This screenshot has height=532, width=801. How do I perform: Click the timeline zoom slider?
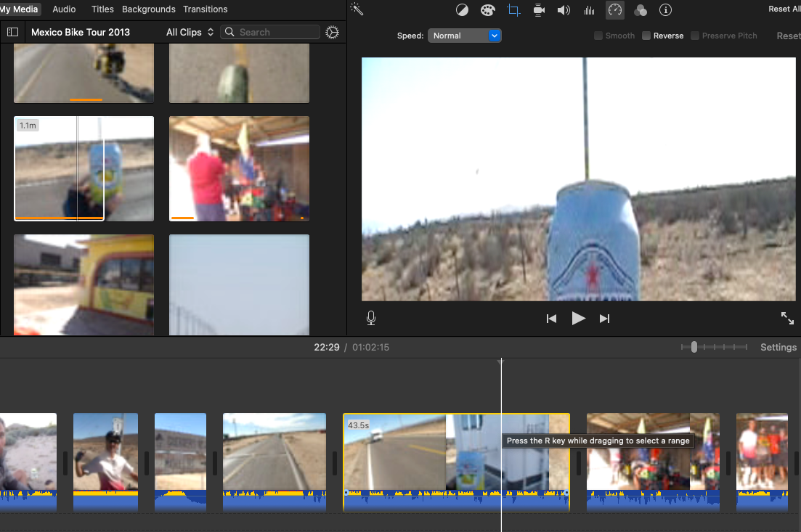694,348
